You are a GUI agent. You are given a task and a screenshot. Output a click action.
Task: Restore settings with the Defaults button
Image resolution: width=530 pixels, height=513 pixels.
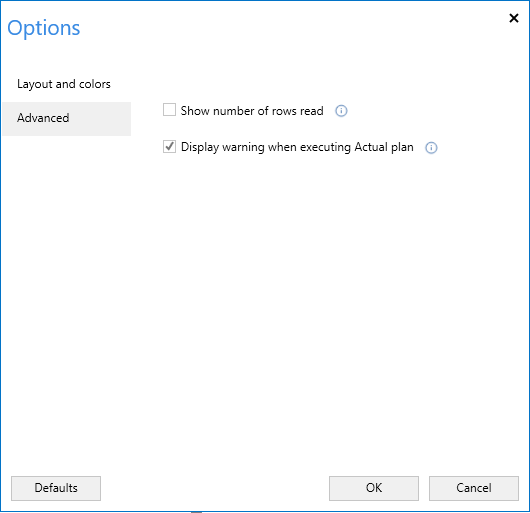click(x=56, y=488)
